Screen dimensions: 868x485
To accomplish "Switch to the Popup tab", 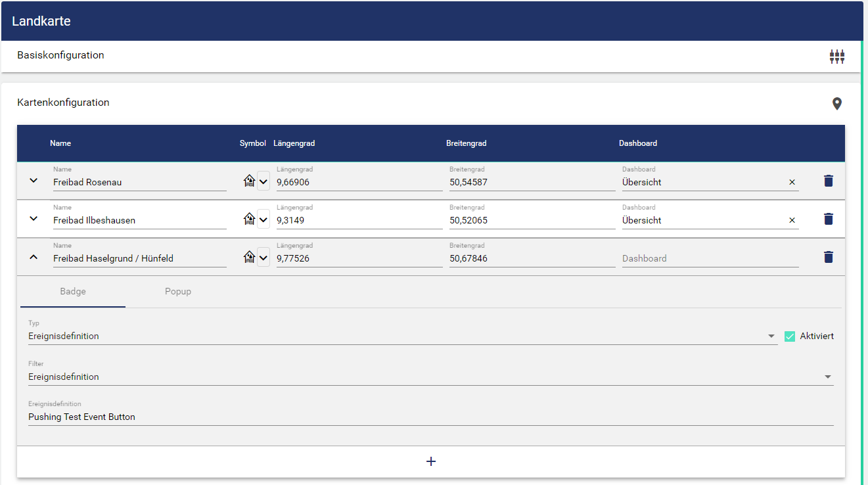I will pos(178,292).
